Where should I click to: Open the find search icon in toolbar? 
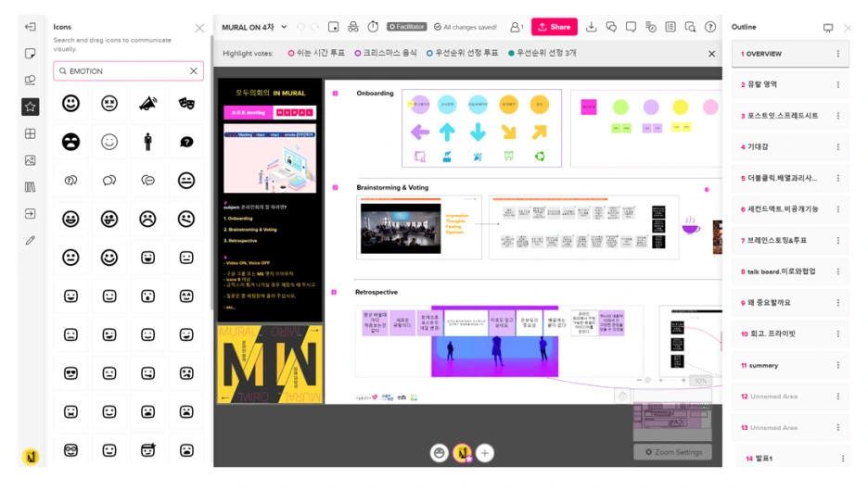(690, 27)
